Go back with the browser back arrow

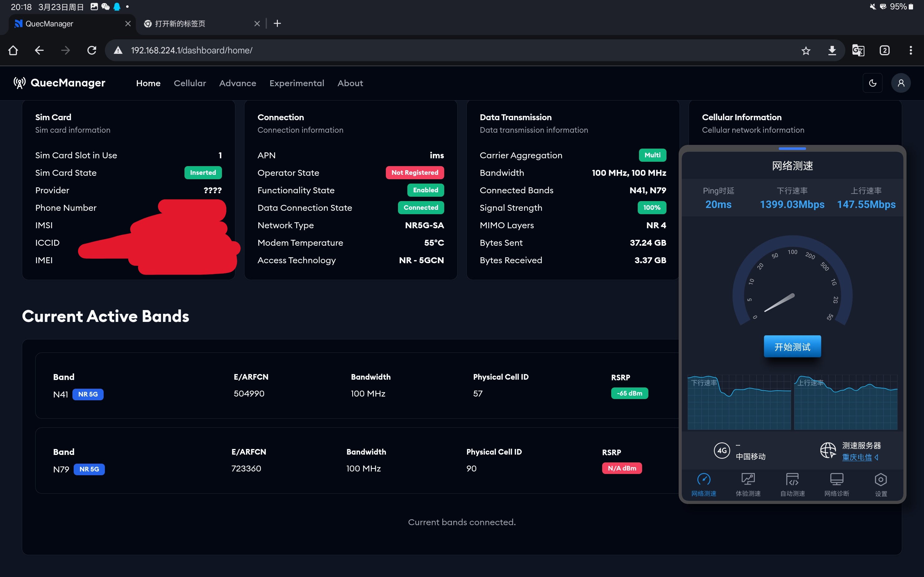[39, 50]
